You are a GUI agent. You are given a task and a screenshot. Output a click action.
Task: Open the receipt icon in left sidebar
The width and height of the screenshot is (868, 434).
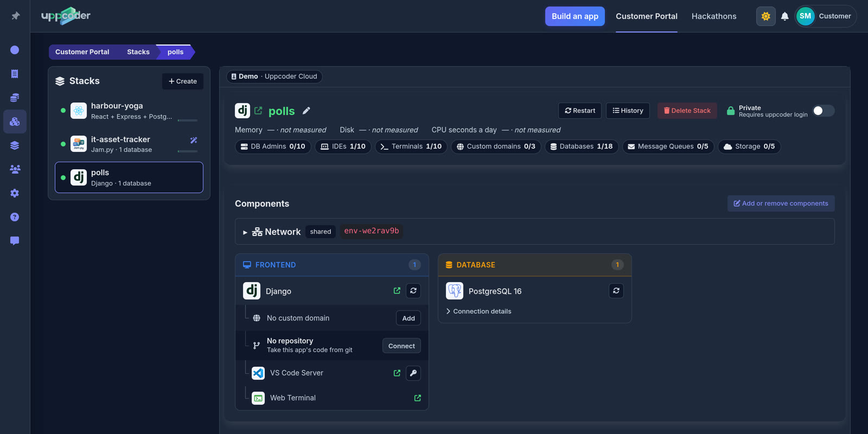coord(15,74)
